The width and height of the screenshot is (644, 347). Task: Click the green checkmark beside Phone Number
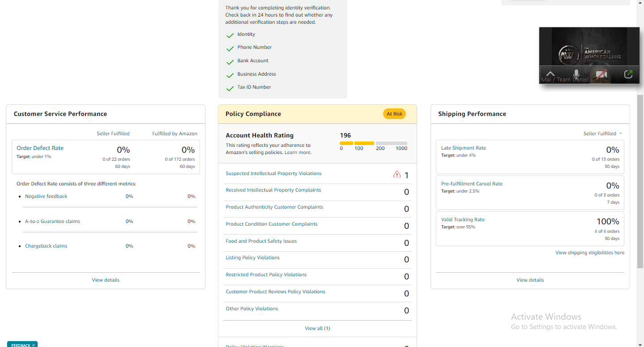(x=230, y=49)
